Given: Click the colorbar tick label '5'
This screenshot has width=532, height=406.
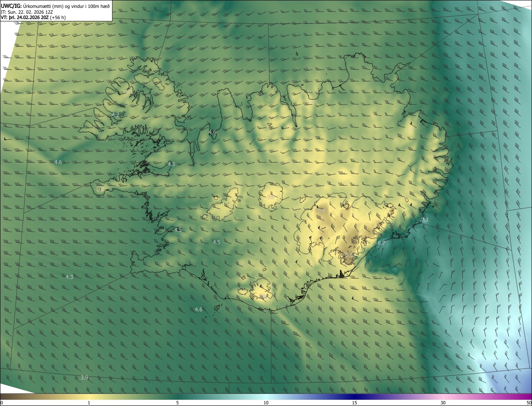Looking at the screenshot, I should 177,403.
